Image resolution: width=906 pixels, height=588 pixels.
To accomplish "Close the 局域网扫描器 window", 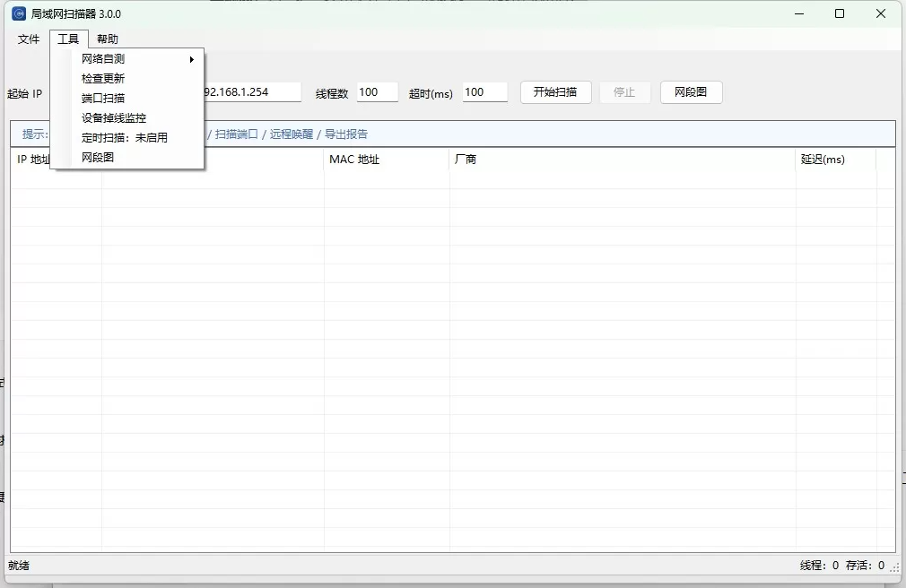I will click(x=881, y=13).
